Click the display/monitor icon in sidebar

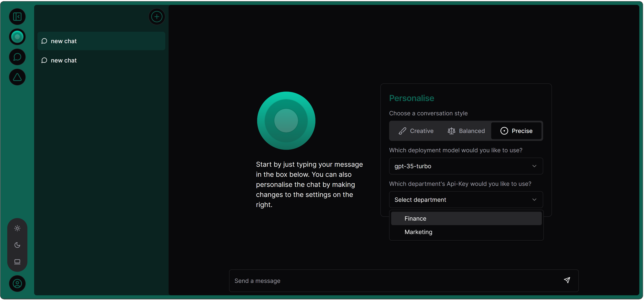click(17, 261)
